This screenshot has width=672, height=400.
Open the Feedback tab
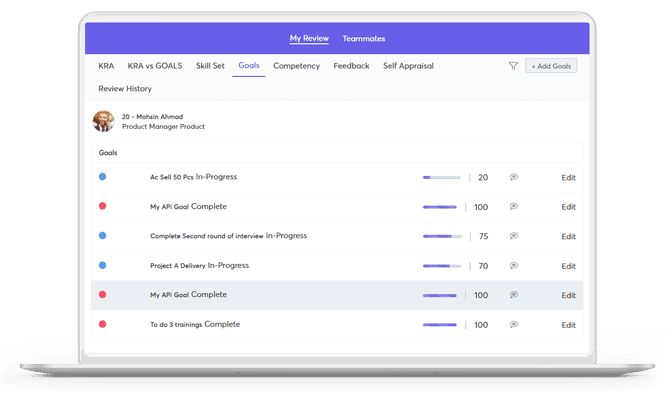tap(351, 66)
